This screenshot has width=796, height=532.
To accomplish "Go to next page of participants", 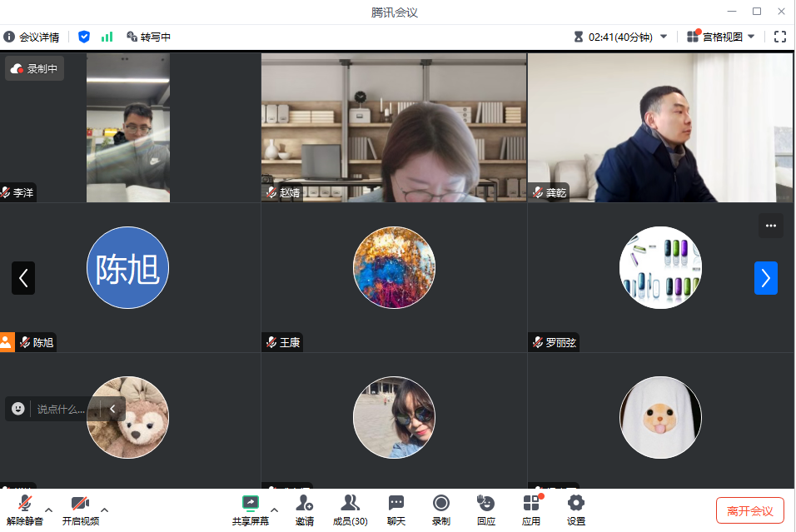I will point(765,278).
